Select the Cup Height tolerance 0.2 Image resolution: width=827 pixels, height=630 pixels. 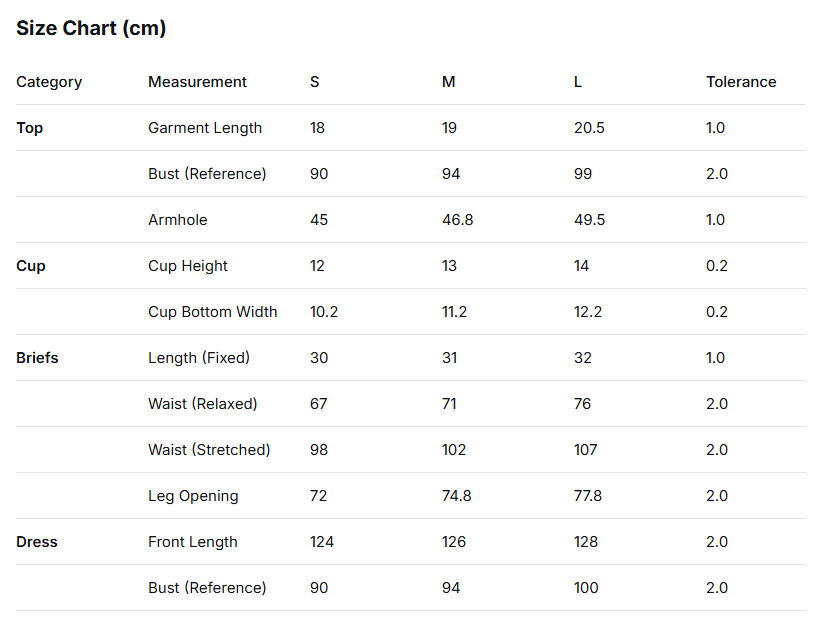click(717, 266)
